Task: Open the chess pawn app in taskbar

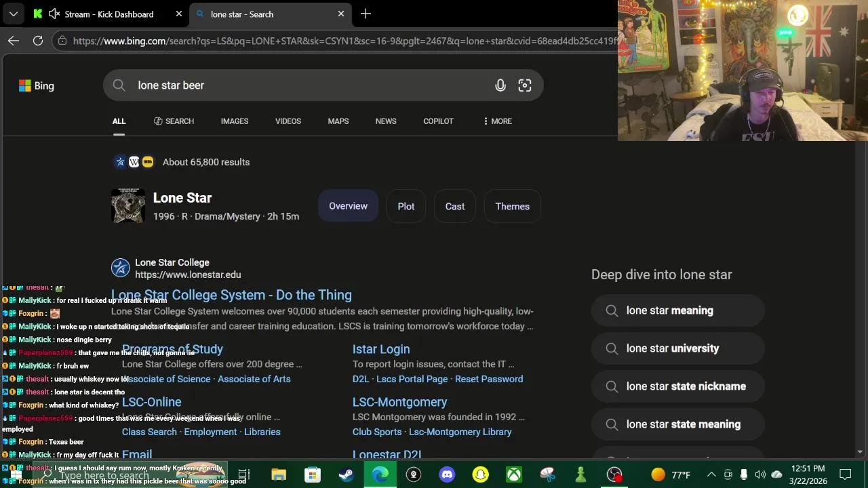Action: click(580, 474)
